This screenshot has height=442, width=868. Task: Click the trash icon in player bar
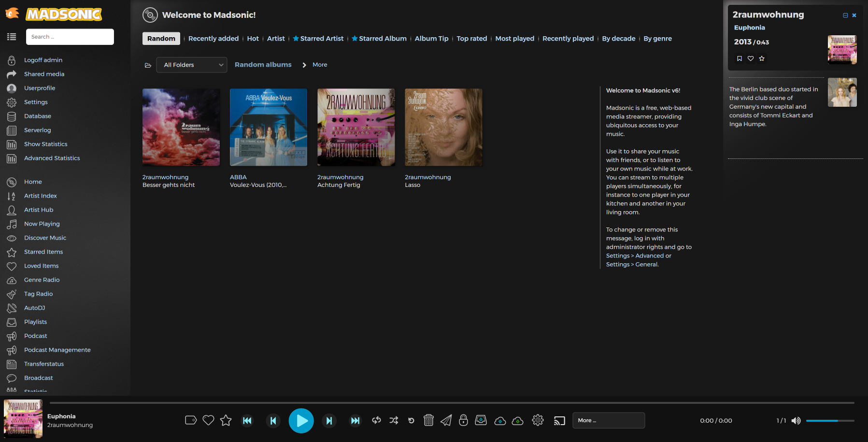(x=428, y=420)
